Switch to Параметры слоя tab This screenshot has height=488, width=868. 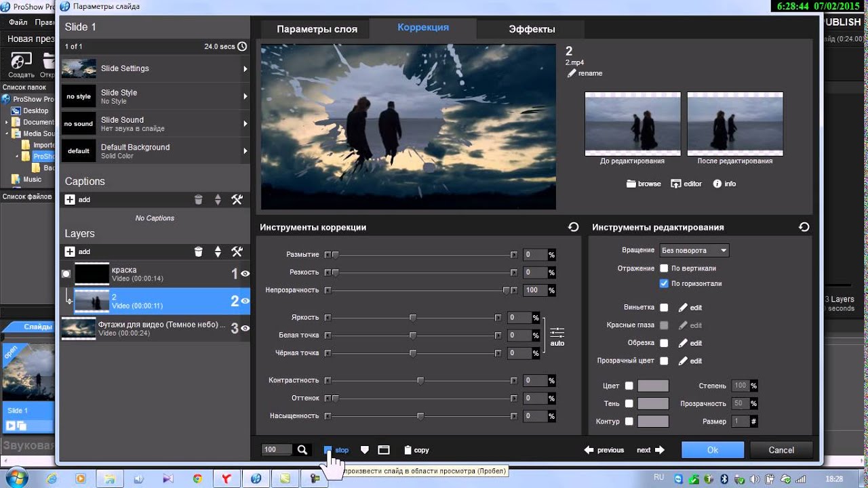coord(317,29)
